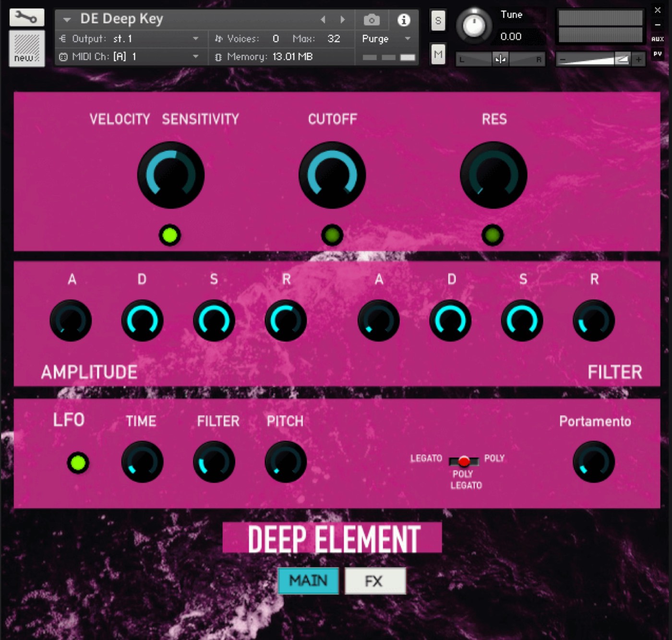Click the LFO Time knob
This screenshot has width=672, height=640.
[142, 462]
